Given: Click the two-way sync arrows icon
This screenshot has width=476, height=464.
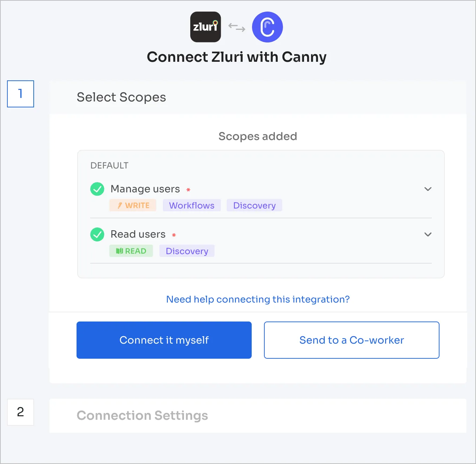Looking at the screenshot, I should coord(237,27).
